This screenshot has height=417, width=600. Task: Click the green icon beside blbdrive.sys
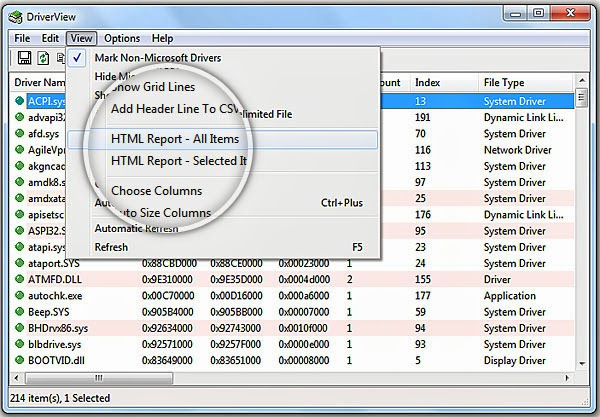pyautogui.click(x=20, y=344)
